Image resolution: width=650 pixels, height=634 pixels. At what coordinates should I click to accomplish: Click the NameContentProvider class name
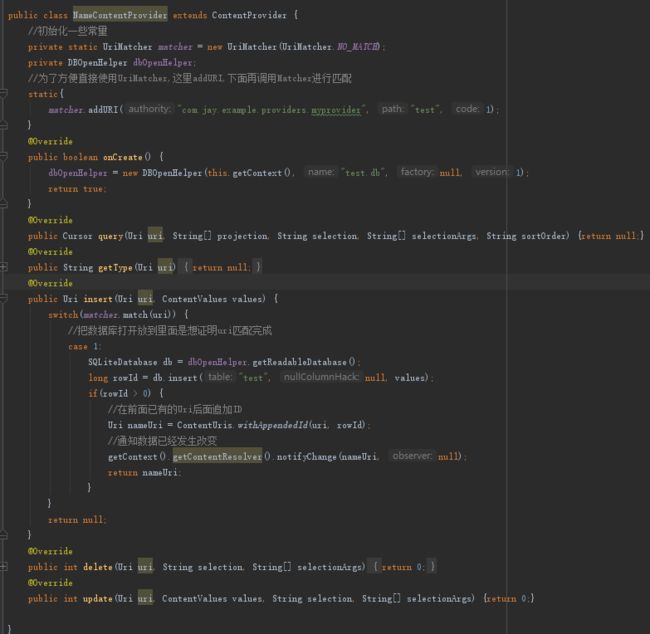120,15
